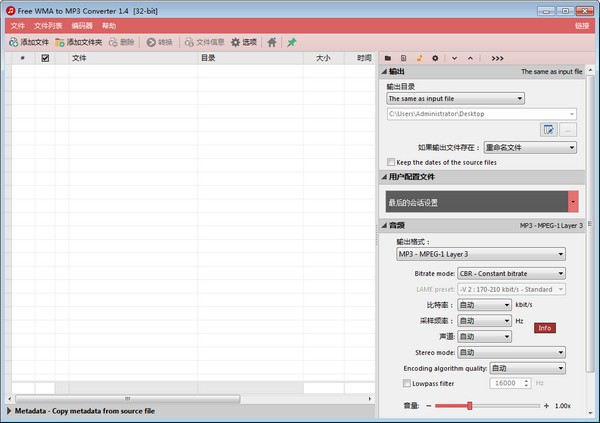This screenshot has width=600, height=423.
Task: Enable Keep the dates of source files
Action: [x=391, y=162]
